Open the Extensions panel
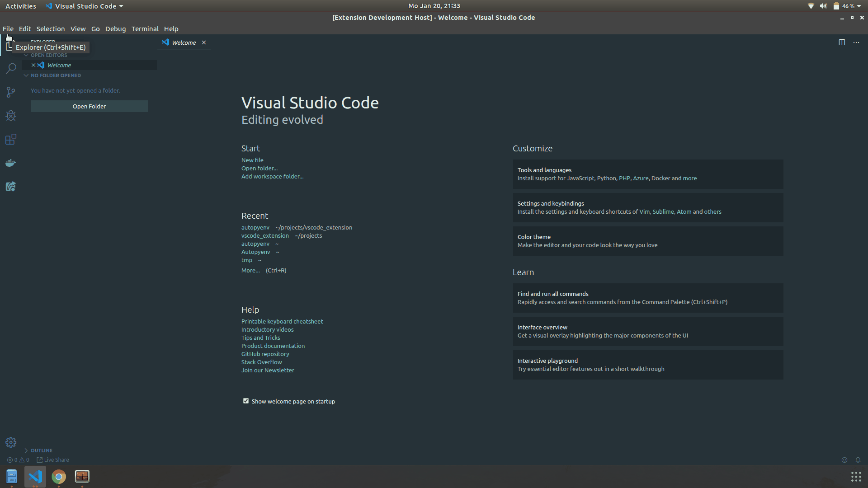 click(x=11, y=139)
